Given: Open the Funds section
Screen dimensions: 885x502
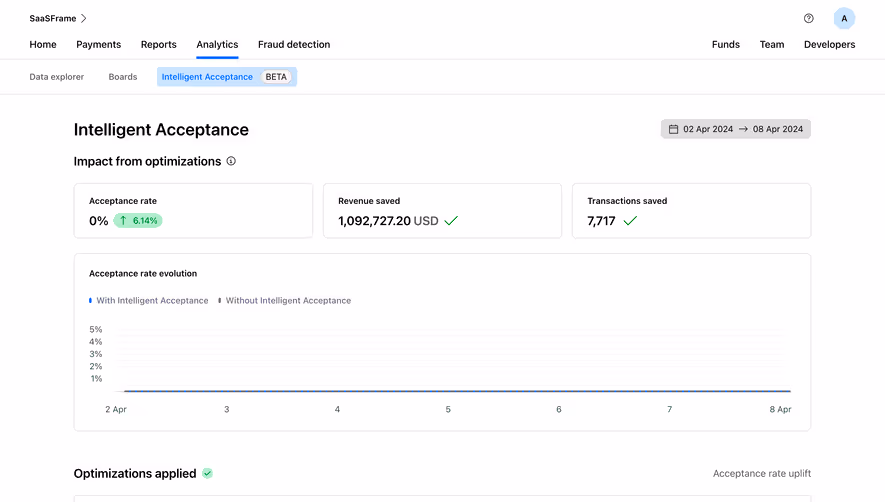Looking at the screenshot, I should (x=726, y=45).
